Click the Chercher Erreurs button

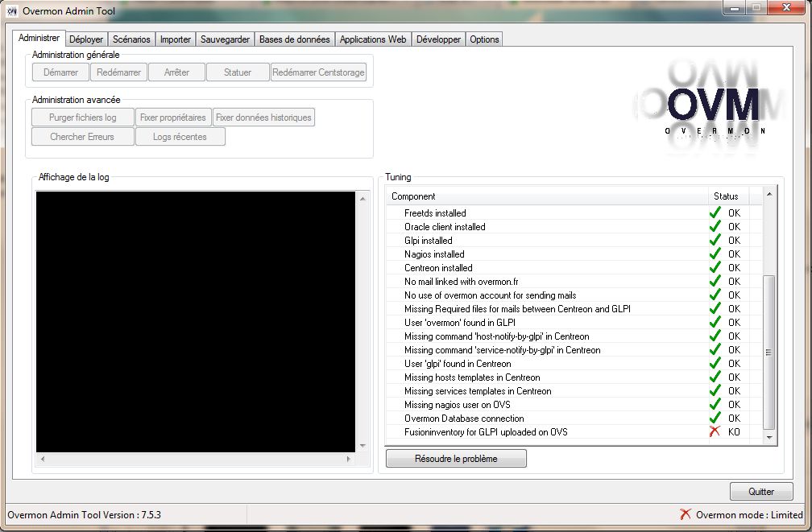click(x=82, y=137)
